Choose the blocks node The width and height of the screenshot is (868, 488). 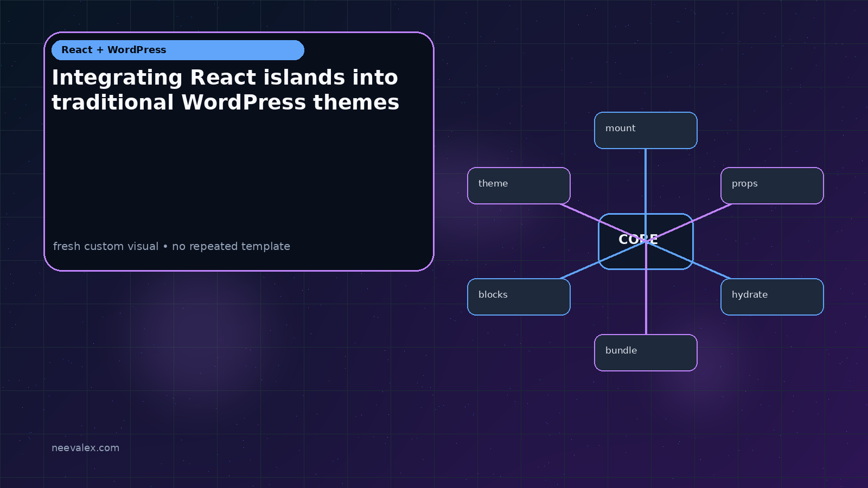(519, 297)
